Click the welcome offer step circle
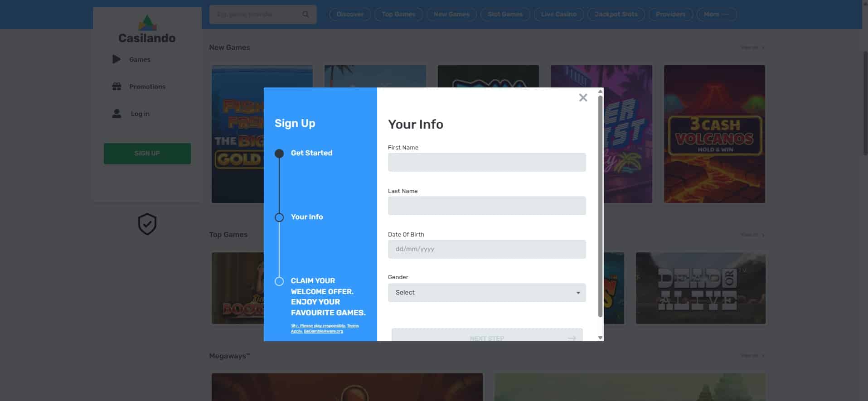 [x=279, y=281]
